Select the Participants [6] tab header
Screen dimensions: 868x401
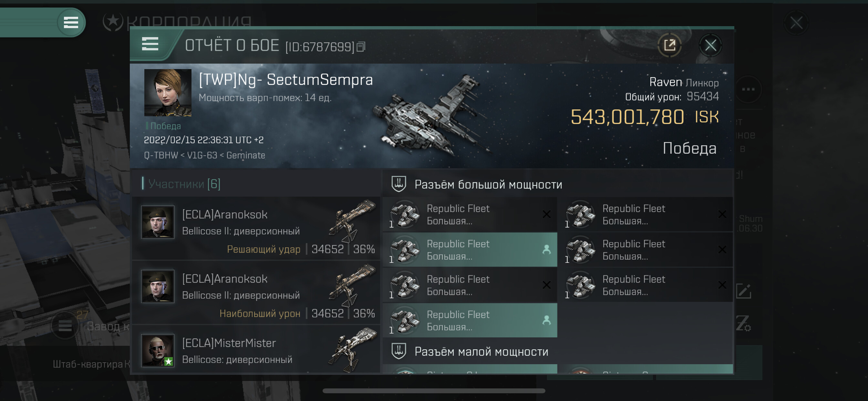point(184,184)
